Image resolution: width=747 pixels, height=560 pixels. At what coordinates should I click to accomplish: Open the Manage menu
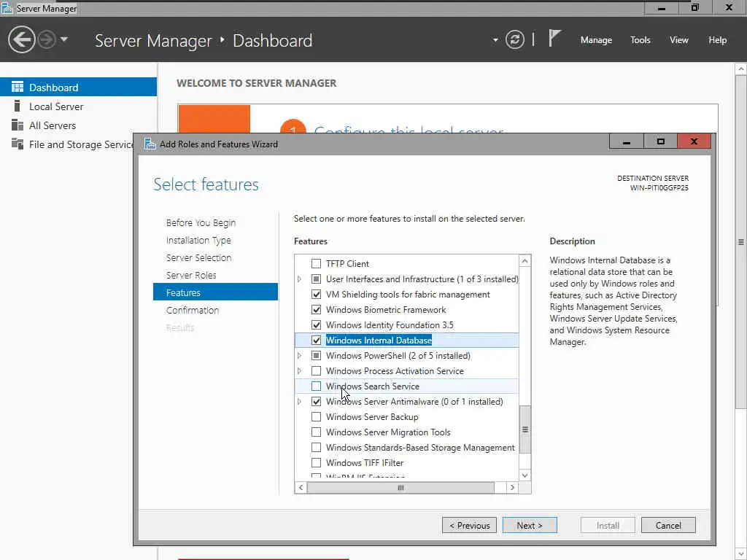(x=596, y=40)
